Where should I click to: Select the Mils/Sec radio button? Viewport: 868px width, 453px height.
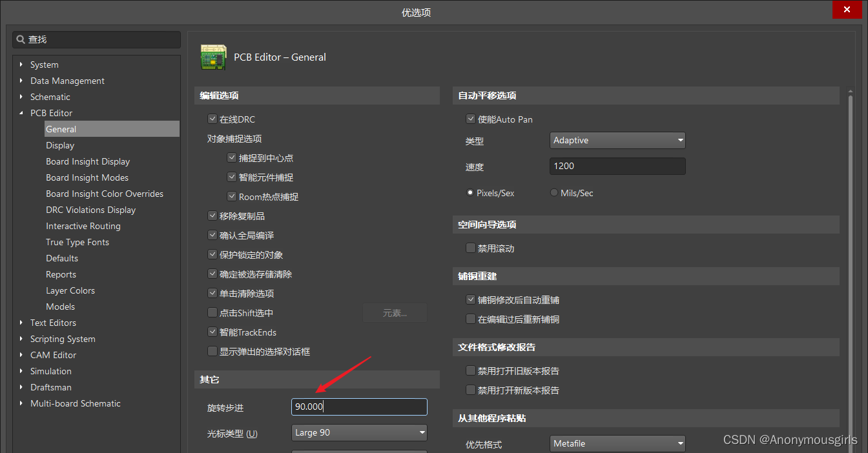[554, 193]
